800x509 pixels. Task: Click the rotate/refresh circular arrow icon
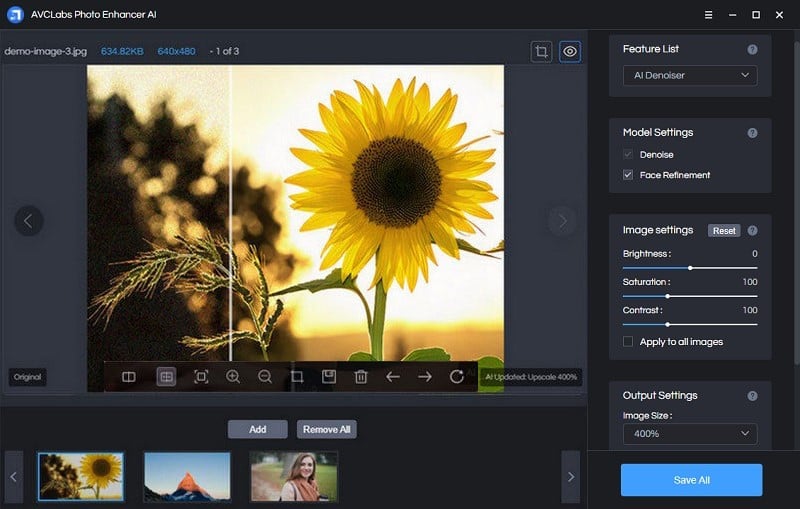tap(457, 377)
